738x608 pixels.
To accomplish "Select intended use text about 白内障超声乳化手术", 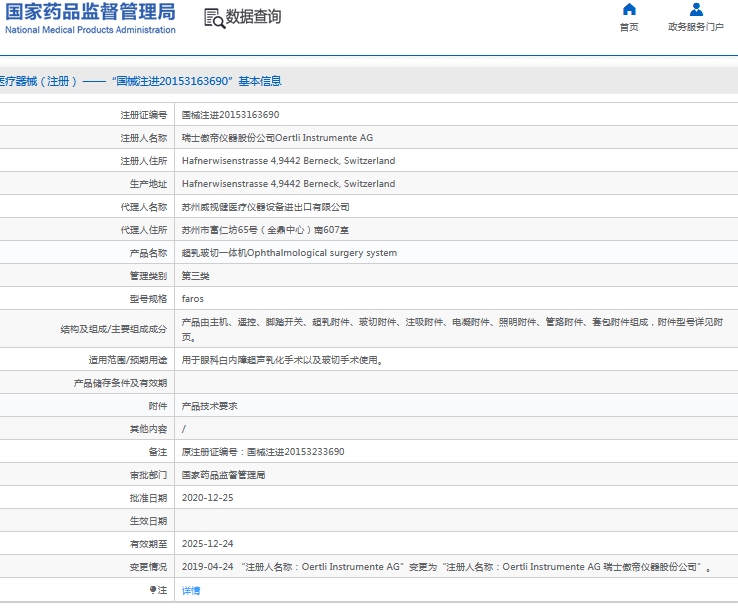I will coord(283,360).
